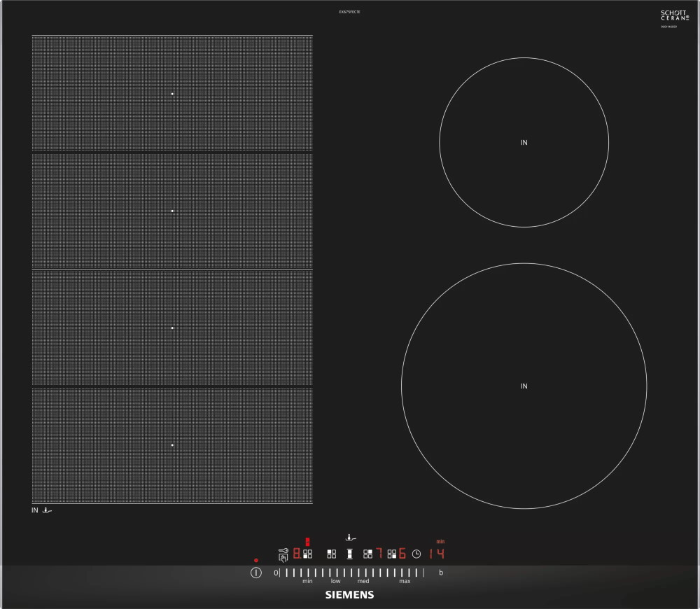This screenshot has width=700, height=609.
Task: Toggle the childproof lock key icon
Action: tap(282, 554)
